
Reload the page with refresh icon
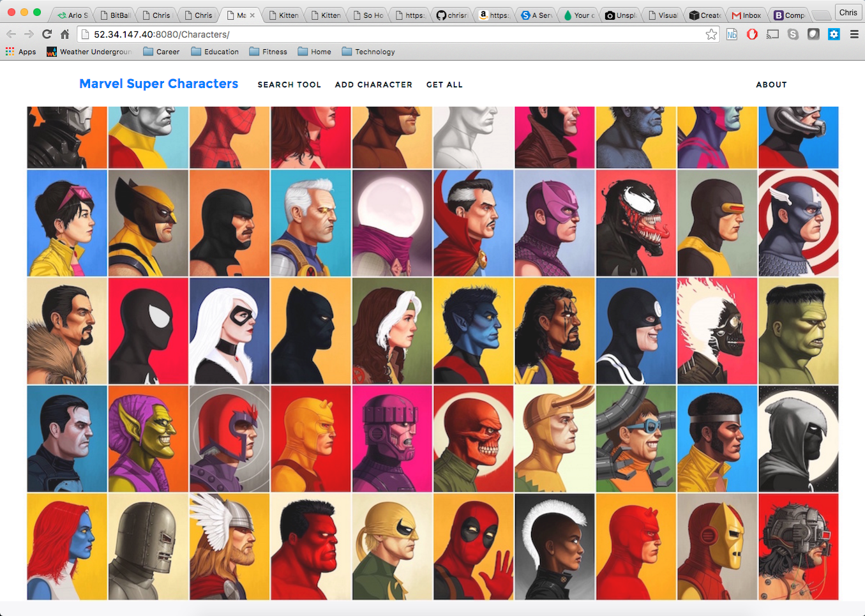pyautogui.click(x=47, y=34)
